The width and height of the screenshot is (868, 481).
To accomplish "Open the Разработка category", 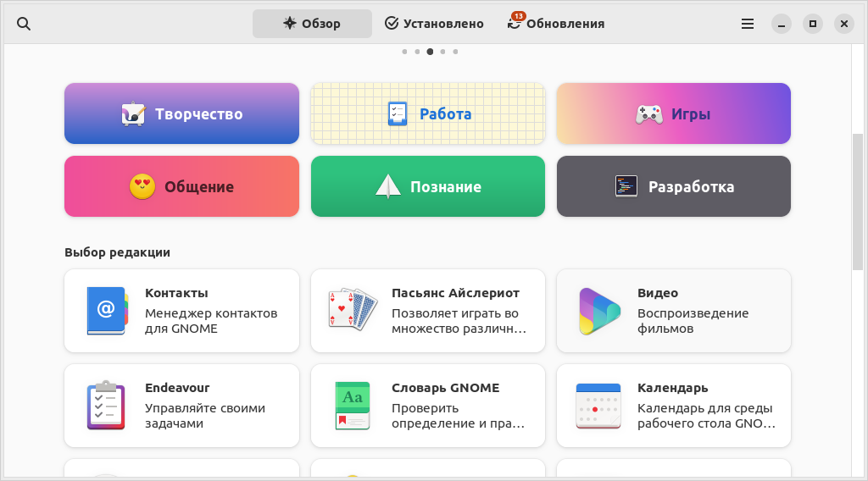I will point(674,186).
